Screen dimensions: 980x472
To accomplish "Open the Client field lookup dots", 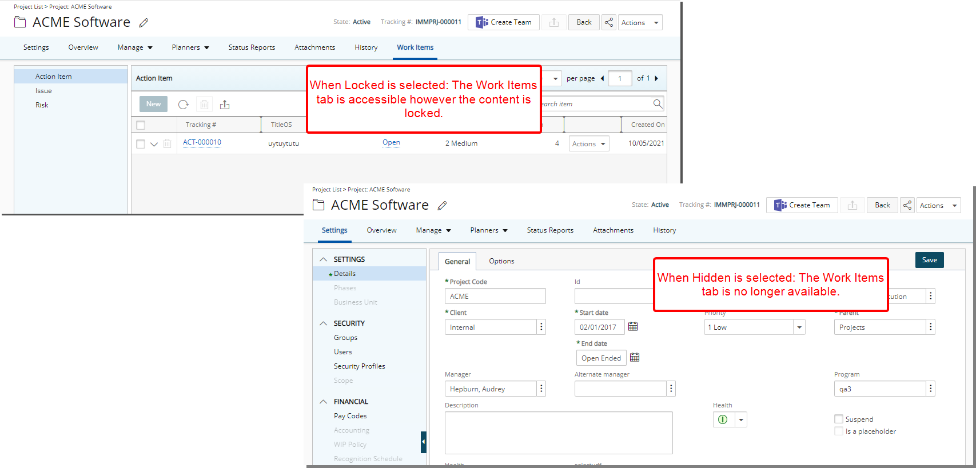I will (541, 327).
